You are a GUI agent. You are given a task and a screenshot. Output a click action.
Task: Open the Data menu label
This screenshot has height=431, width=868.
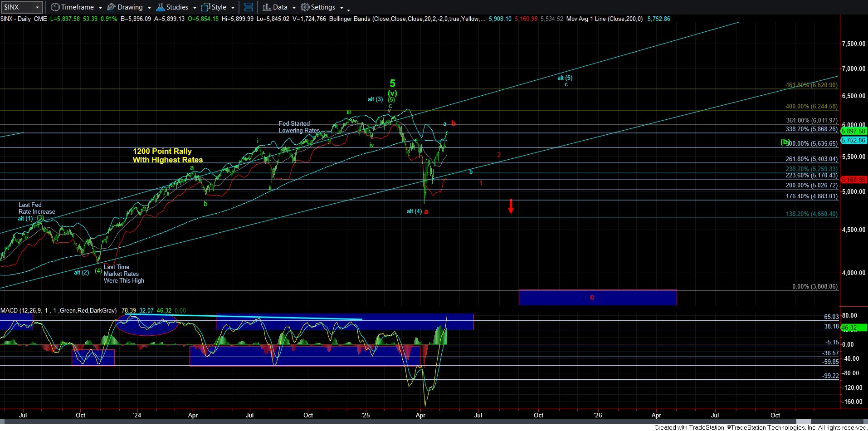[x=280, y=7]
